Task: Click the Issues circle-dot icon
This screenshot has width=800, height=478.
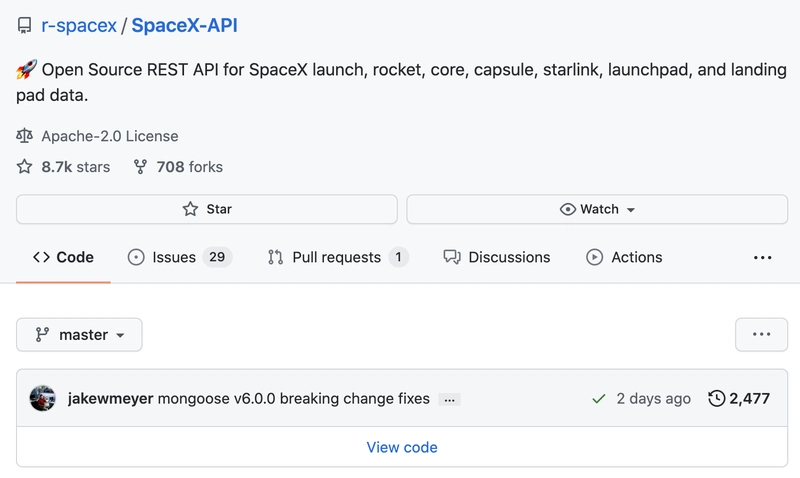Action: tap(136, 257)
